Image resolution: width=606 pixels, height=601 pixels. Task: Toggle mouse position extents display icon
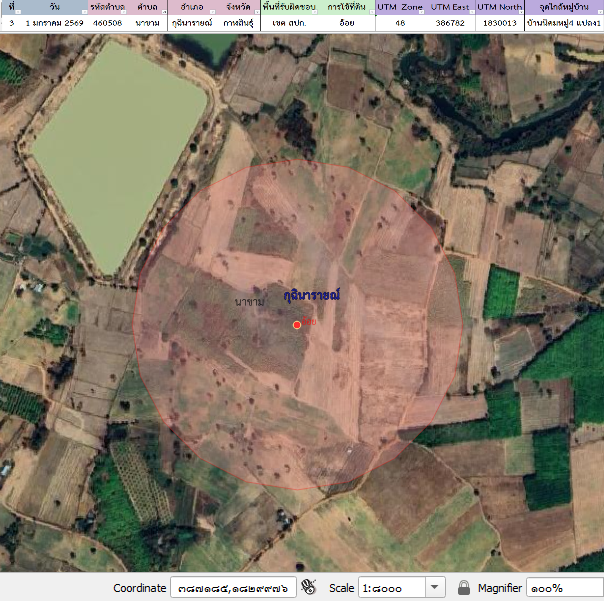(x=308, y=588)
